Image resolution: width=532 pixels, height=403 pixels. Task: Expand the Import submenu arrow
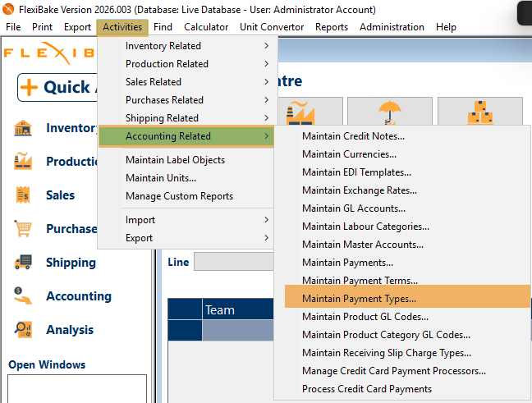click(x=266, y=220)
